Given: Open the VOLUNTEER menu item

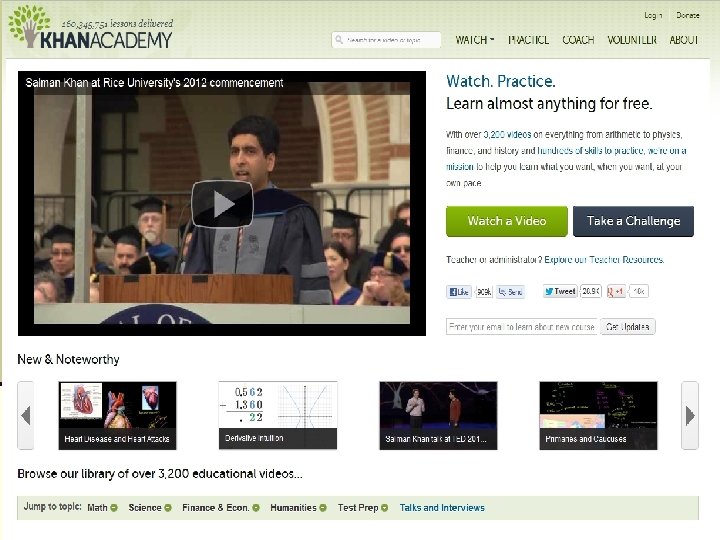Looking at the screenshot, I should point(632,40).
